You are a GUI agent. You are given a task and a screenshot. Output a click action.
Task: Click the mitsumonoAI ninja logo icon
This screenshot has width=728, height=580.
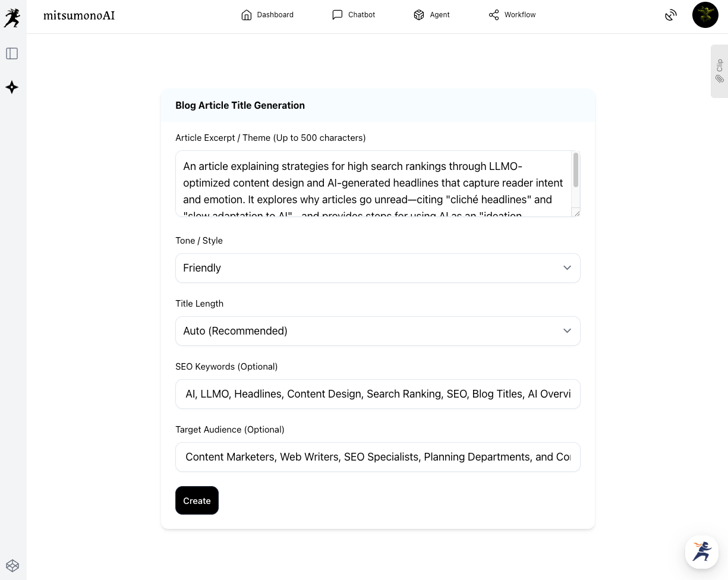coord(12,17)
